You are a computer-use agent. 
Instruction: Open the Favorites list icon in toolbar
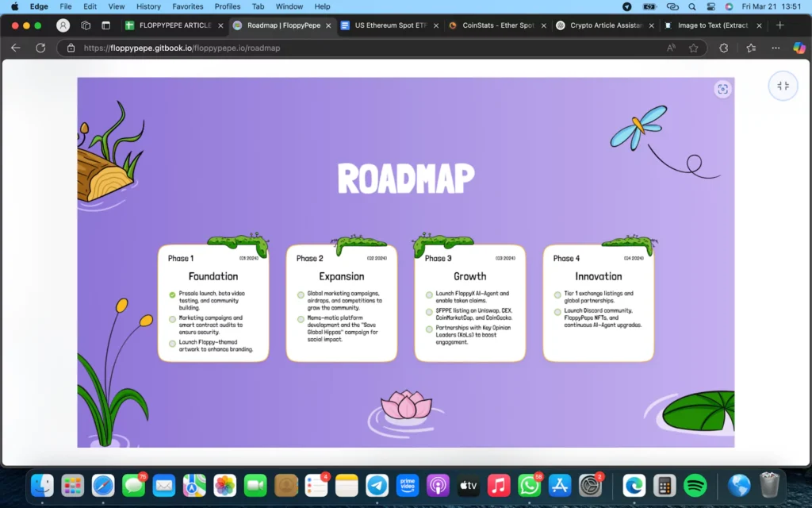[x=751, y=48]
